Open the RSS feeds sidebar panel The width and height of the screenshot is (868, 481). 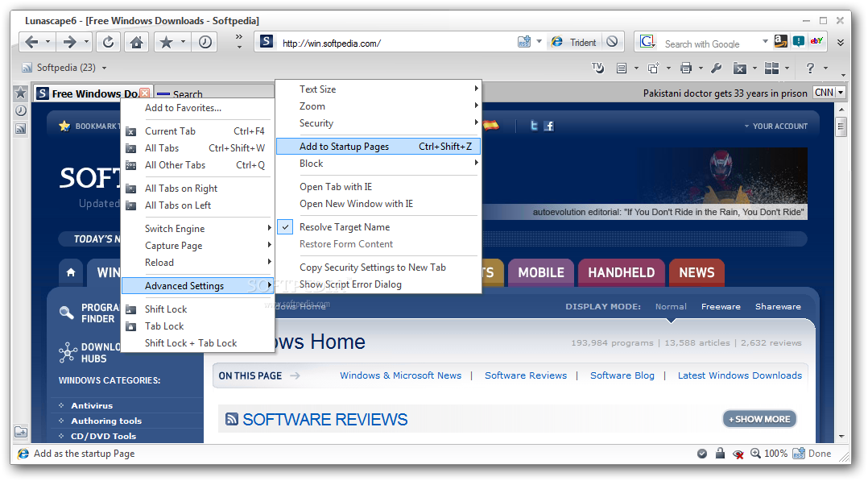(20, 129)
